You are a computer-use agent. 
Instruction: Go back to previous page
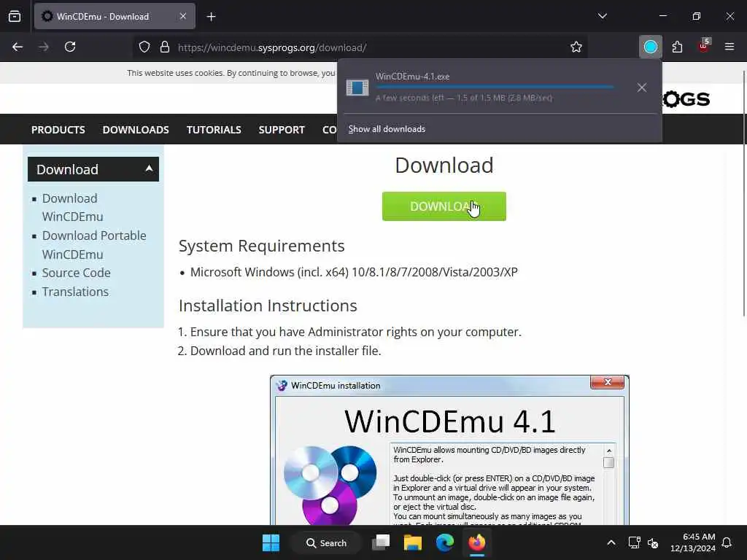click(x=18, y=47)
